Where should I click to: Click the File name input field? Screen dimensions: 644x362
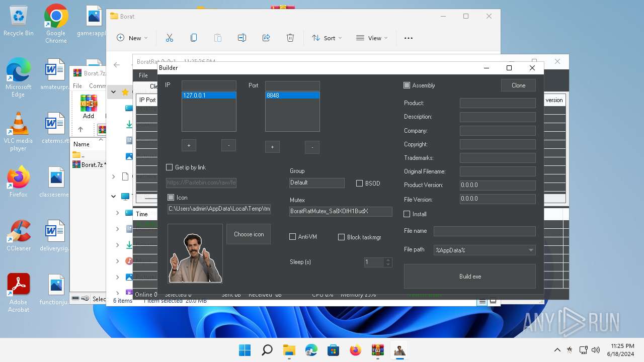pos(485,231)
